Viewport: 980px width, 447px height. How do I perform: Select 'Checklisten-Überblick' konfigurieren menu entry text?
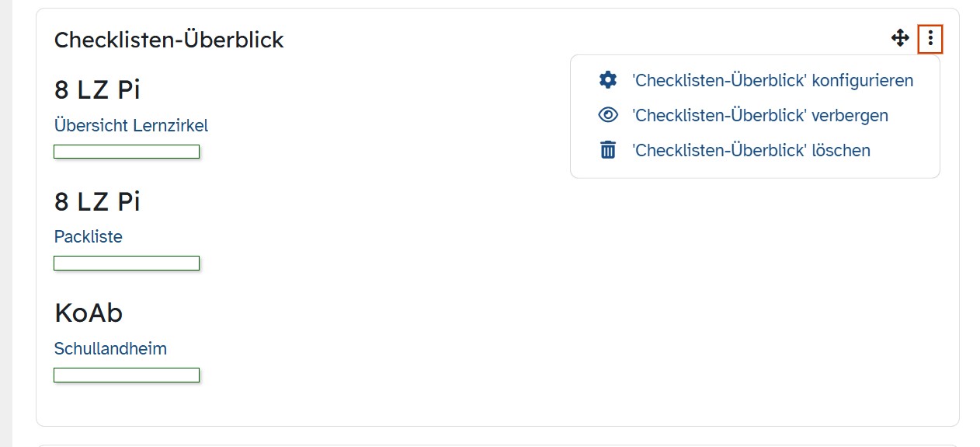click(773, 80)
